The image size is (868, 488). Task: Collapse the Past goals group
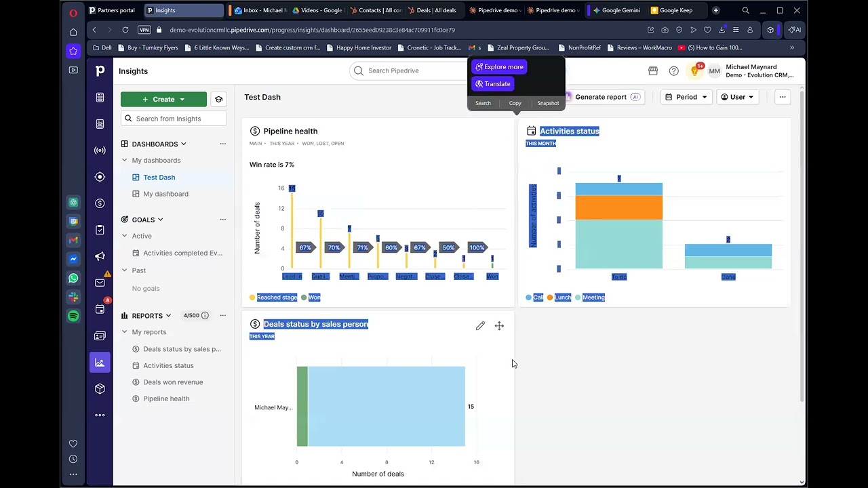pyautogui.click(x=124, y=270)
